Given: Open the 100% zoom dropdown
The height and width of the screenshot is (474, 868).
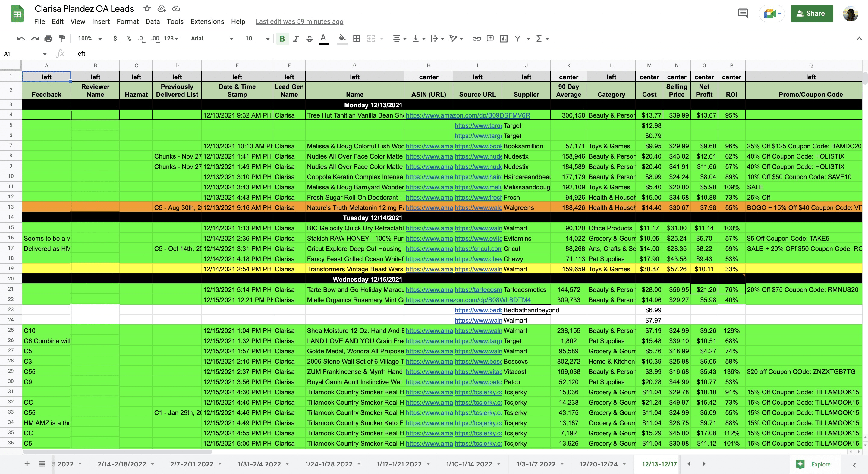Looking at the screenshot, I should pyautogui.click(x=90, y=39).
